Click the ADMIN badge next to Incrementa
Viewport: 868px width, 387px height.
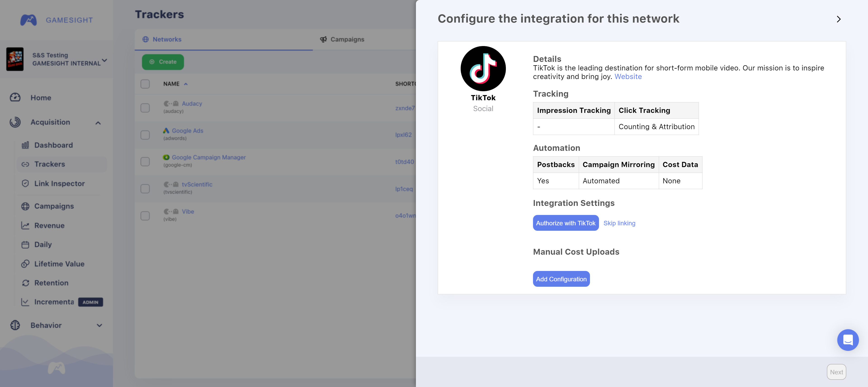(x=90, y=302)
